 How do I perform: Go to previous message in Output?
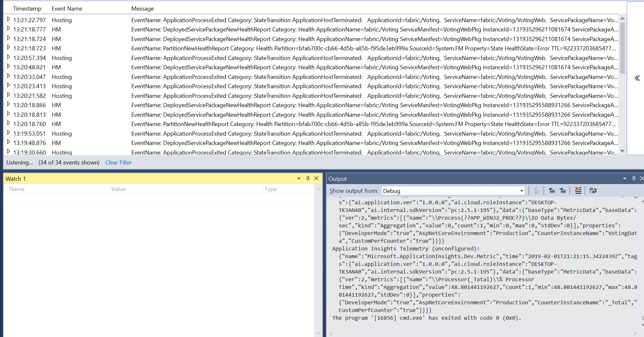click(552, 190)
